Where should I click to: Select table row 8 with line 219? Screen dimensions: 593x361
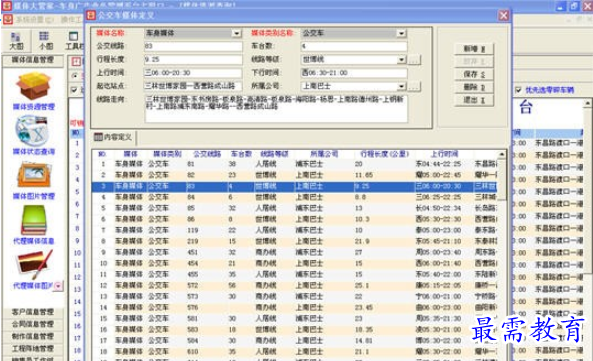coord(295,241)
